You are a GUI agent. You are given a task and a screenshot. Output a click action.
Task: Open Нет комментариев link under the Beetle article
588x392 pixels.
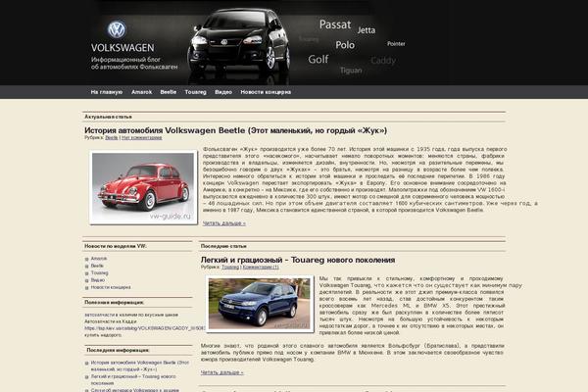142,137
